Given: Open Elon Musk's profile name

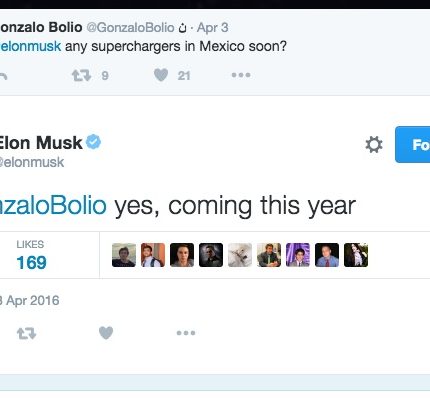Looking at the screenshot, I should [40, 143].
